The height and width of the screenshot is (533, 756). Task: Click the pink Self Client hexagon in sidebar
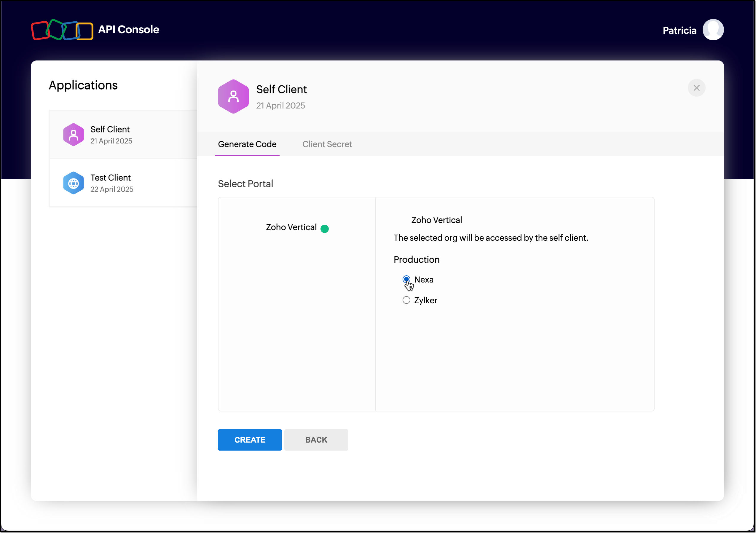74,135
